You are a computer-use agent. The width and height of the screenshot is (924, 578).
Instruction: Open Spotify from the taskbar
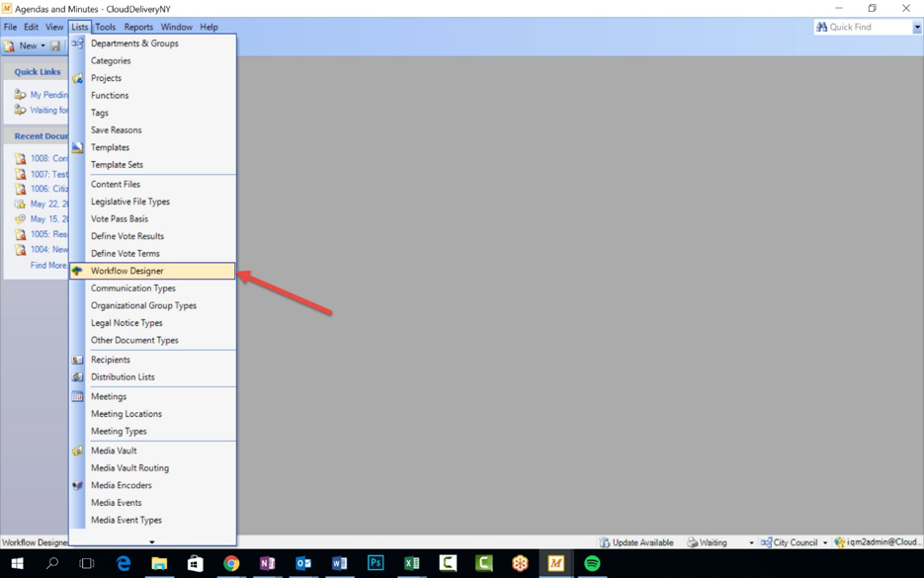click(x=592, y=564)
